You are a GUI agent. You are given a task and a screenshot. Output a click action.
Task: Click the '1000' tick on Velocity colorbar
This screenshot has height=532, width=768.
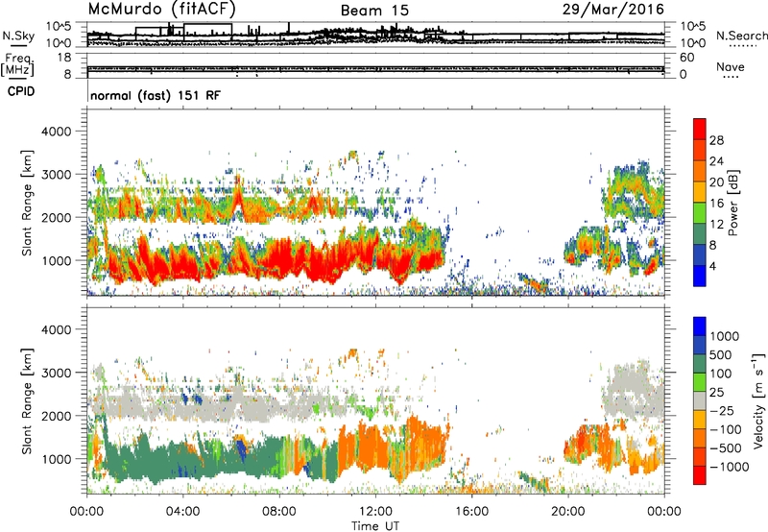coord(725,336)
